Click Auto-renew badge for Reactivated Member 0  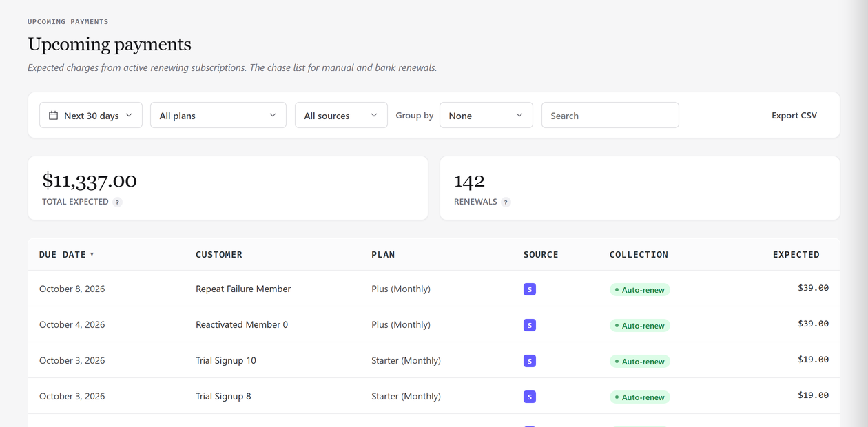[x=640, y=326]
